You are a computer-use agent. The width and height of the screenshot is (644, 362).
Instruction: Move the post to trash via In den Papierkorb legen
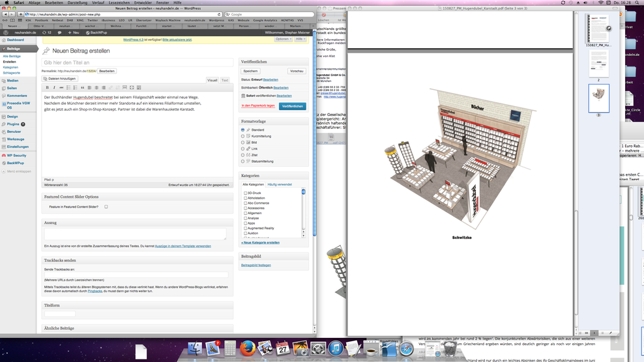click(258, 106)
